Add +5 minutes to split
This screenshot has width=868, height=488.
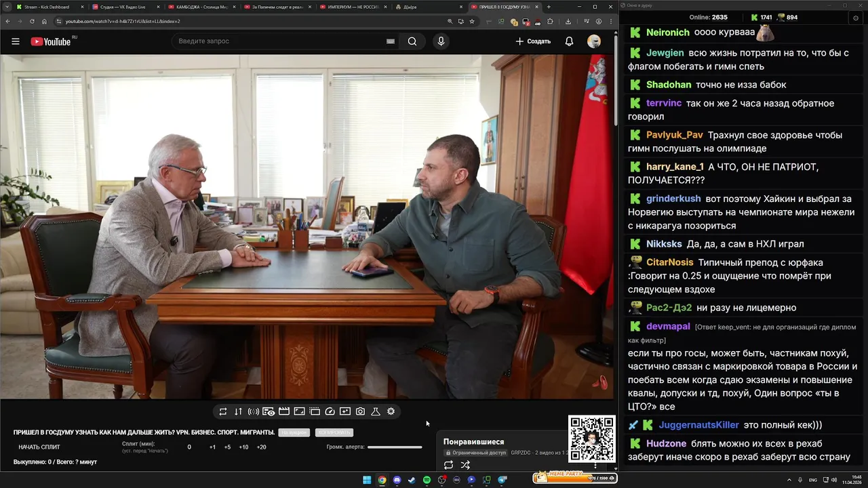point(227,447)
